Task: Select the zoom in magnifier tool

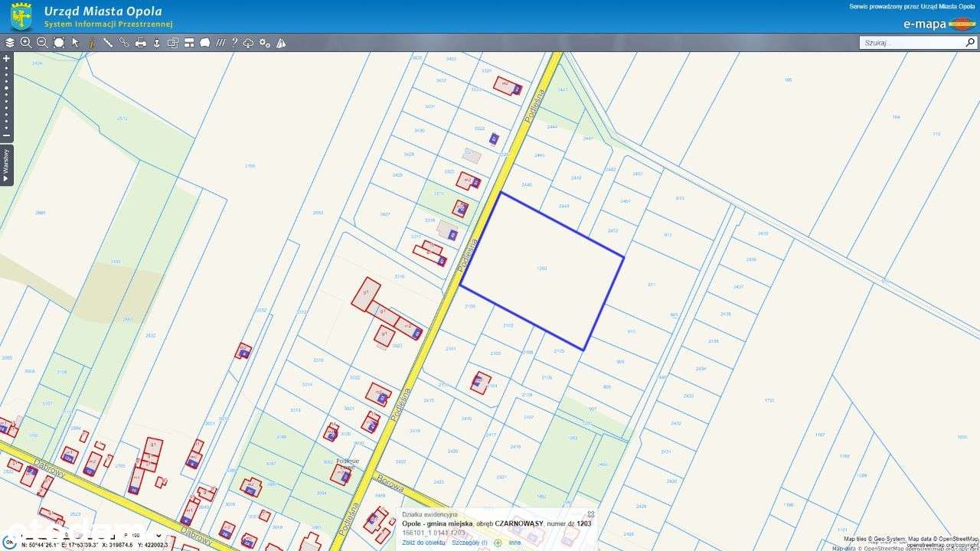Action: click(26, 43)
